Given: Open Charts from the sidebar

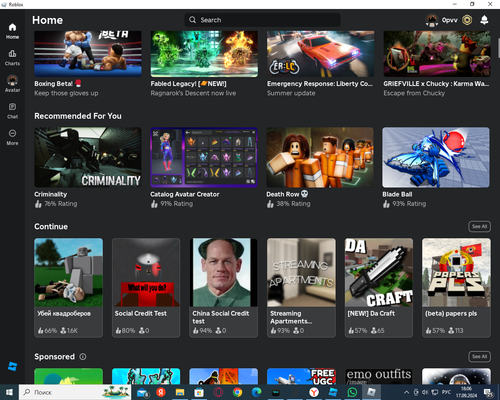Looking at the screenshot, I should [12, 57].
